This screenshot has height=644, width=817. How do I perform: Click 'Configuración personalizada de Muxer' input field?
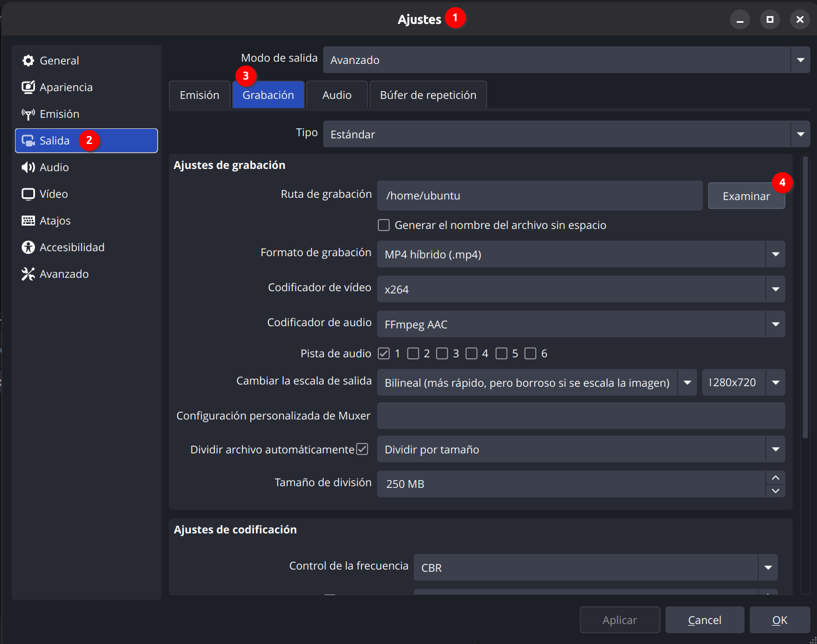(x=581, y=416)
